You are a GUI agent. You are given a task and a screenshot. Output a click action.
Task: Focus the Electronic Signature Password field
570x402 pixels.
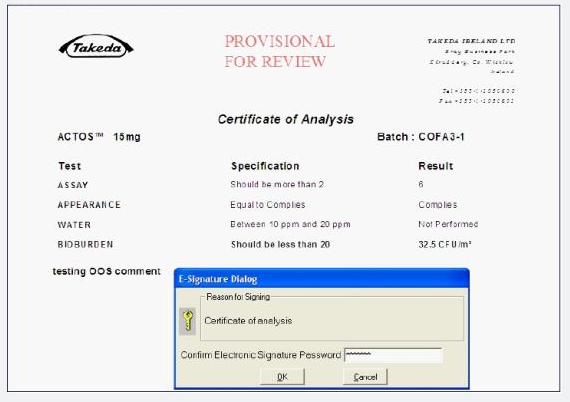(x=393, y=355)
